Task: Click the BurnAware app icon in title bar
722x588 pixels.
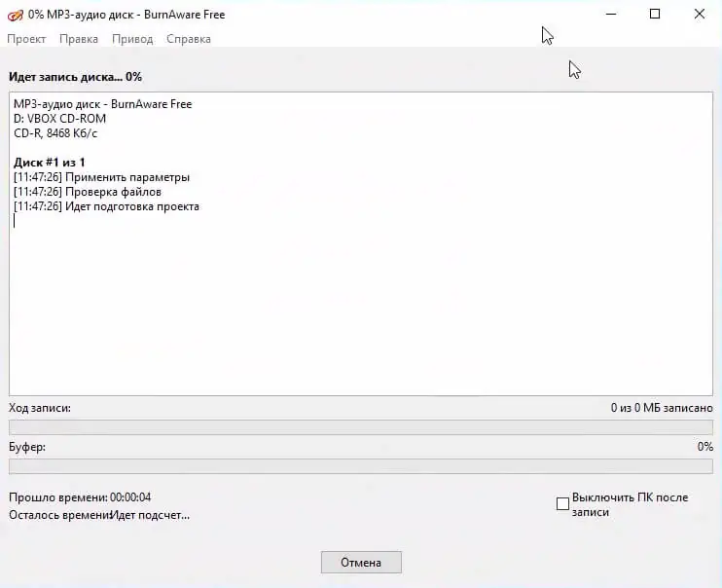Action: [16, 16]
